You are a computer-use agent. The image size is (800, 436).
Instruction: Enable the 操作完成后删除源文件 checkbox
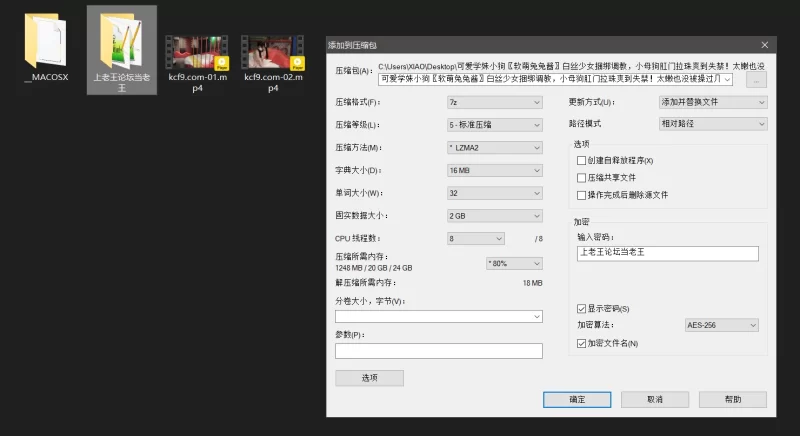[581, 195]
